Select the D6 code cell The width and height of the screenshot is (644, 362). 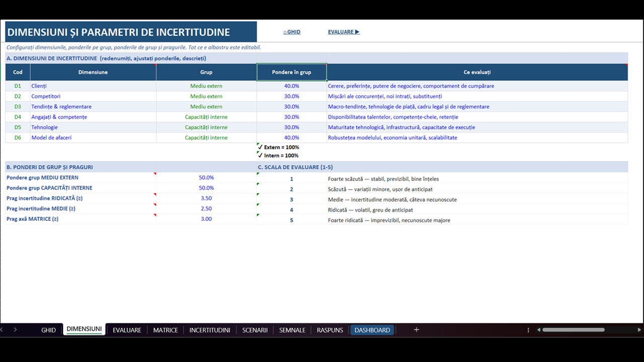pos(18,138)
